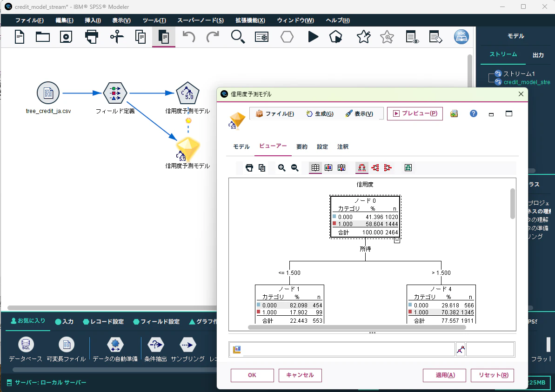The image size is (555, 392).
Task: Click the 適用(A) button
Action: pyautogui.click(x=444, y=375)
